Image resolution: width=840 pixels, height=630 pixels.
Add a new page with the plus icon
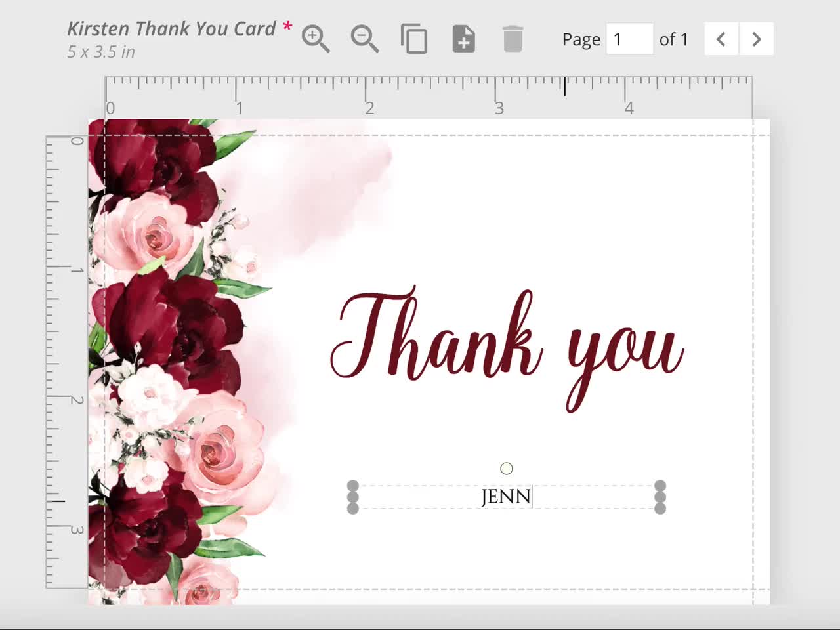click(464, 39)
